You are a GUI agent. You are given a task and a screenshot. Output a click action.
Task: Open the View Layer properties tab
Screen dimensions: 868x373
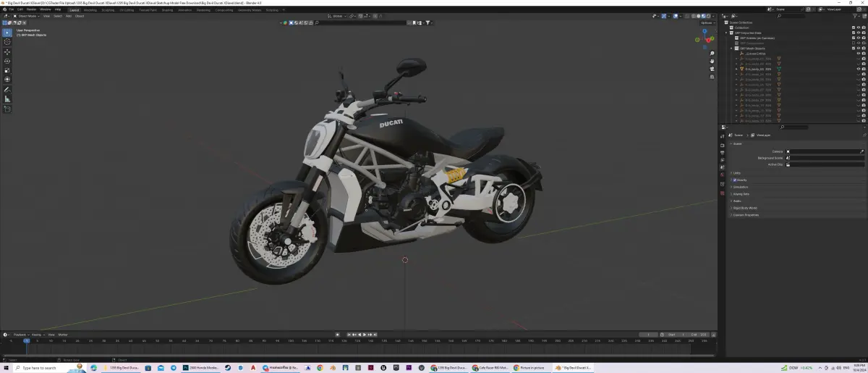[722, 160]
